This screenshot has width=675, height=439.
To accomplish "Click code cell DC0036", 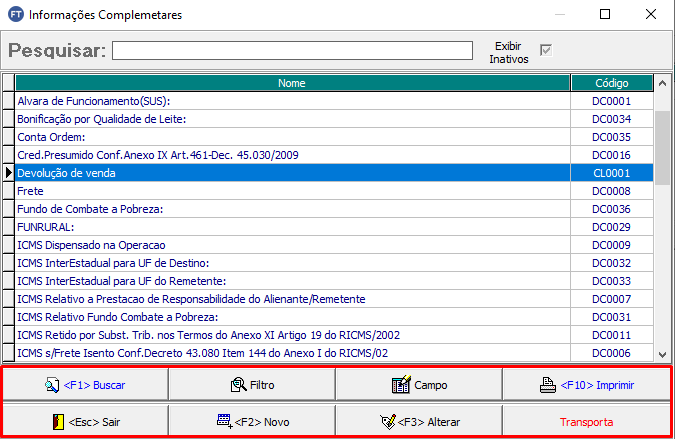I will point(612,209).
